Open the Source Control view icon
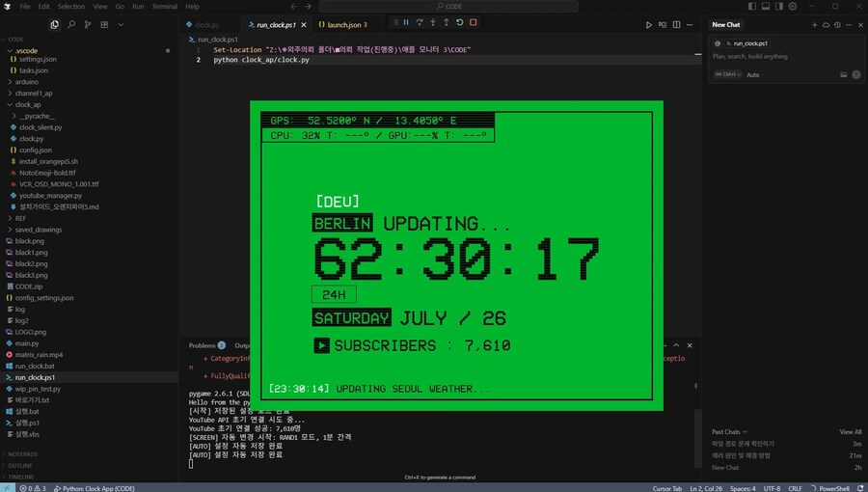The width and height of the screenshot is (868, 492). coord(86,24)
